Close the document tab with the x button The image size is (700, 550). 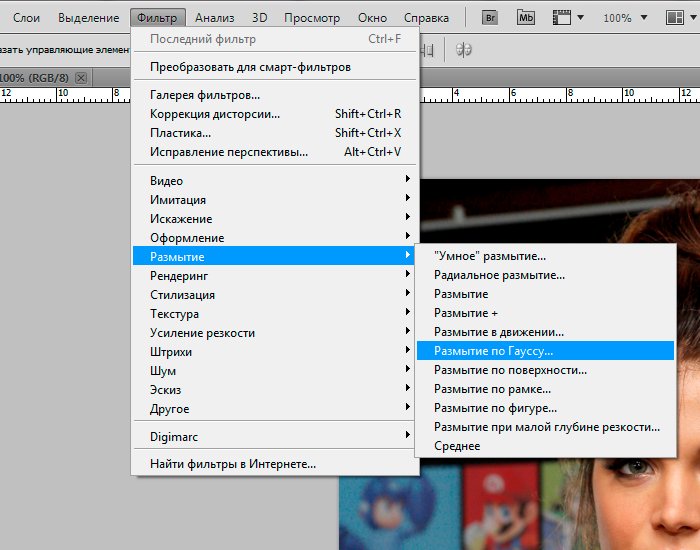(x=81, y=77)
